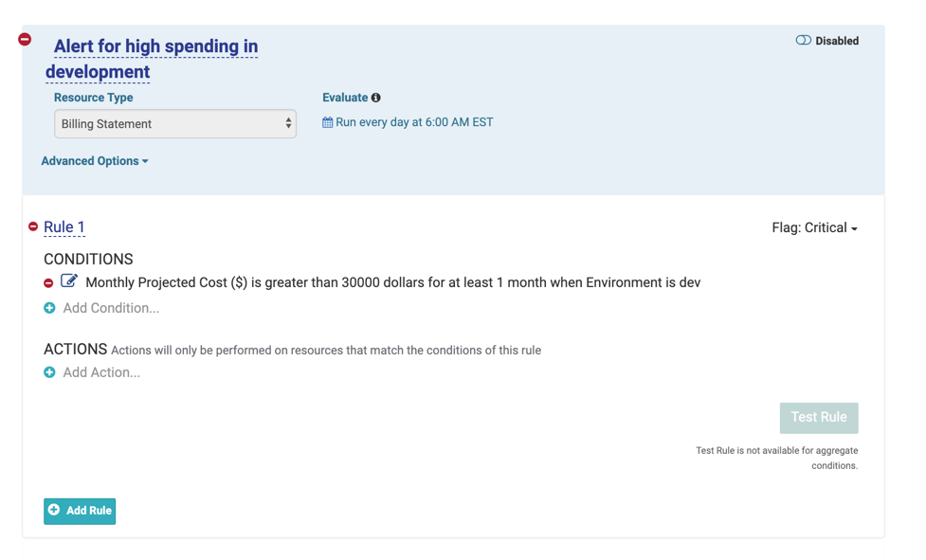Click the plus icon beside Add Condition
The width and height of the screenshot is (926, 560).
click(49, 308)
